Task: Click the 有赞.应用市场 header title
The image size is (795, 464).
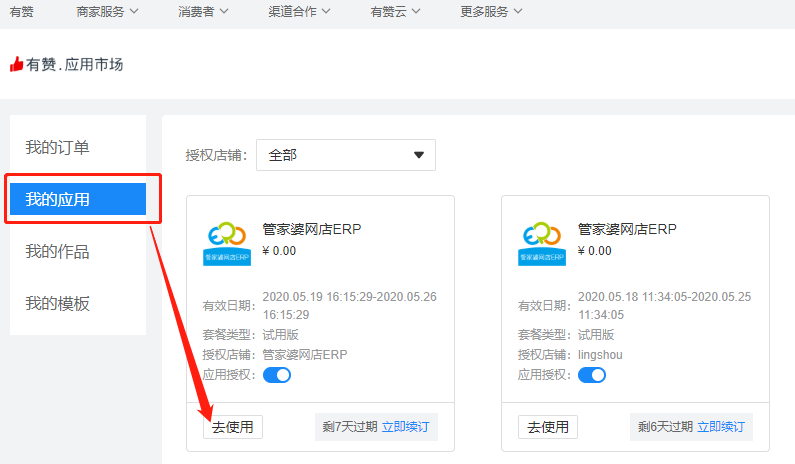Action: click(75, 64)
